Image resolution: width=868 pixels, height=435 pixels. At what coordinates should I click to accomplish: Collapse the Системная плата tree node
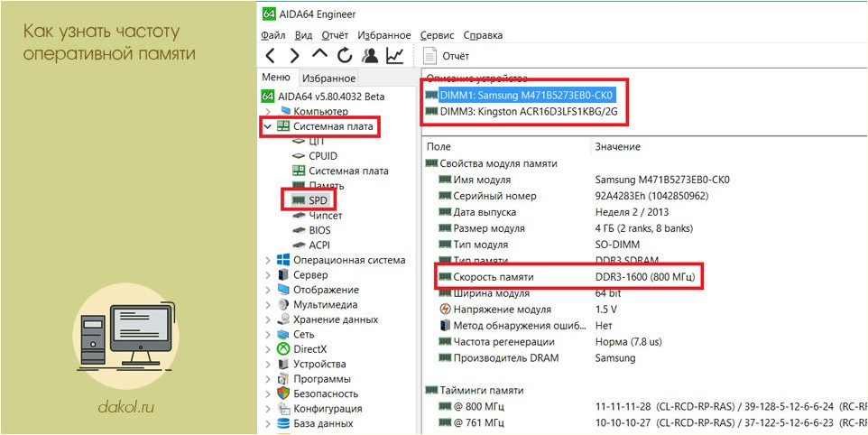(x=268, y=126)
